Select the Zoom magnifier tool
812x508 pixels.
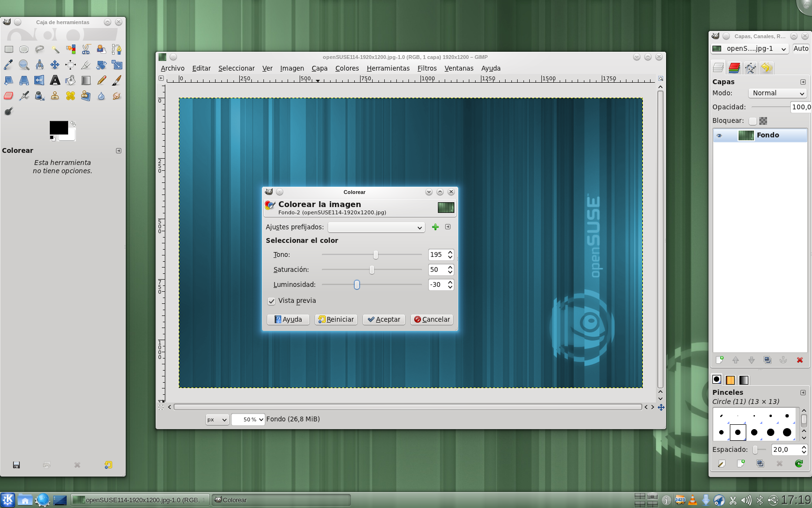(x=24, y=65)
